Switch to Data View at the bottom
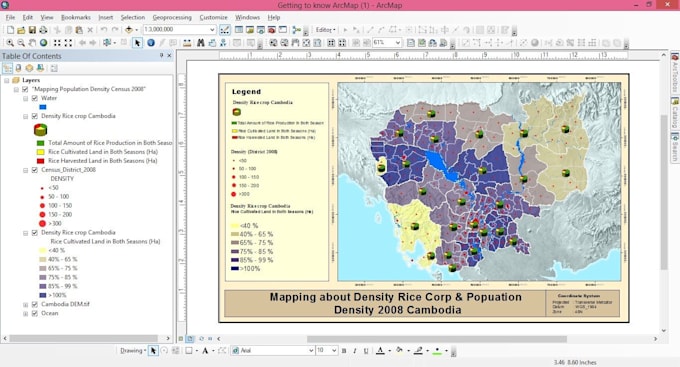Image resolution: width=680 pixels, height=367 pixels. [x=181, y=338]
